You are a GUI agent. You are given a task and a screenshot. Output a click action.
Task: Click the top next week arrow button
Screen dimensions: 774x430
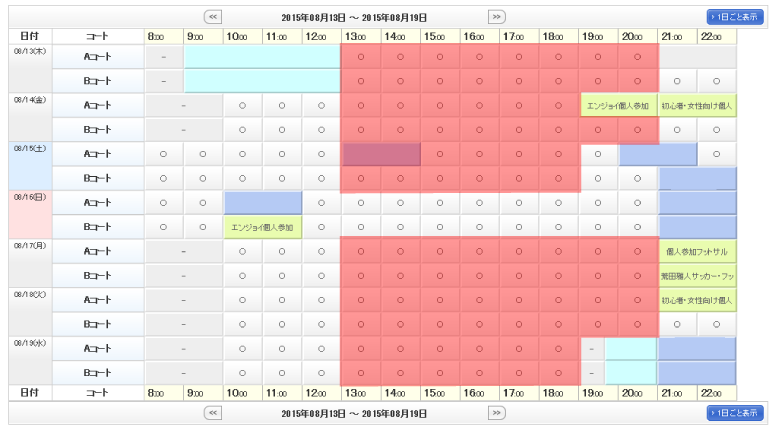497,17
